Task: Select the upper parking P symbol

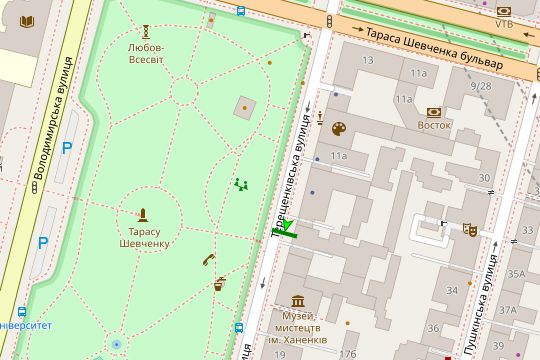Action: click(67, 148)
